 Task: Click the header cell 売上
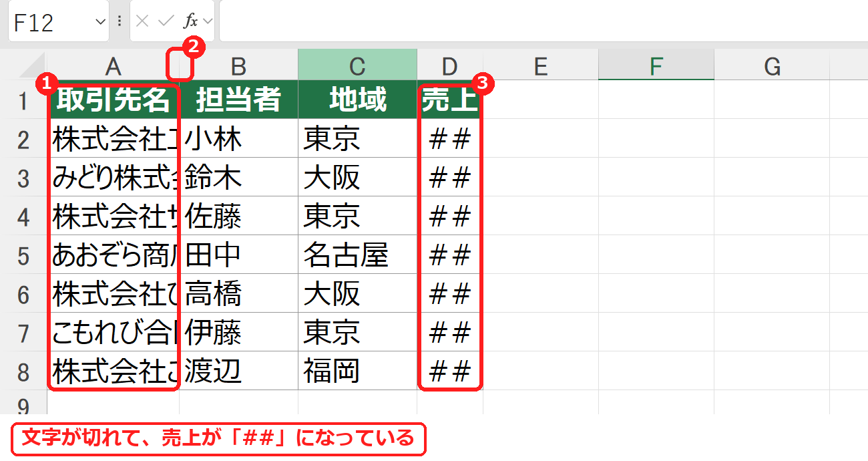click(x=450, y=100)
